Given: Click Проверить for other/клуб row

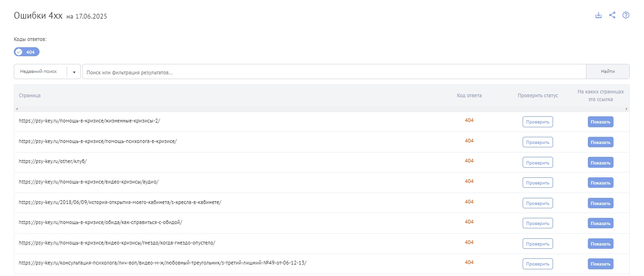Looking at the screenshot, I should pyautogui.click(x=538, y=163).
